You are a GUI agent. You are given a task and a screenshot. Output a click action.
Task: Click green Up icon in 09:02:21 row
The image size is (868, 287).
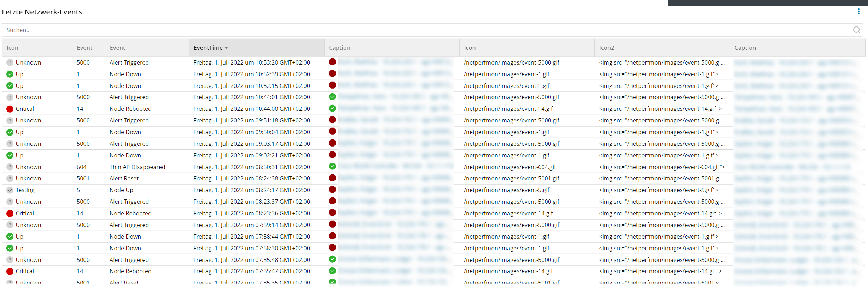tap(10, 155)
